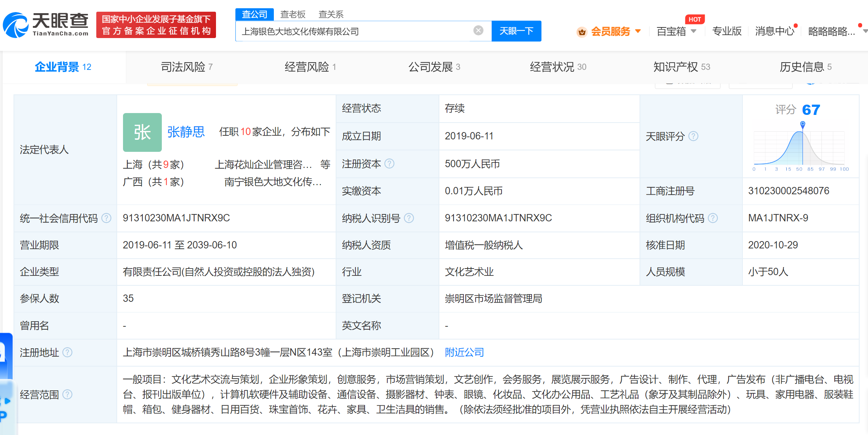Click the 67 score value
The height and width of the screenshot is (435, 868).
[x=811, y=110]
